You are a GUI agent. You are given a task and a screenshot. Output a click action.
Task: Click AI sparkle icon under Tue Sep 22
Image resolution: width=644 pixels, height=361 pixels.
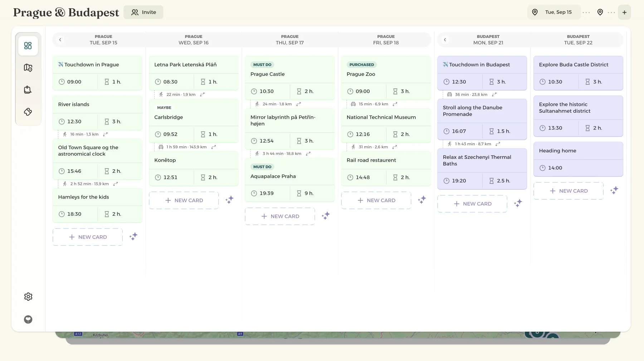pyautogui.click(x=614, y=190)
